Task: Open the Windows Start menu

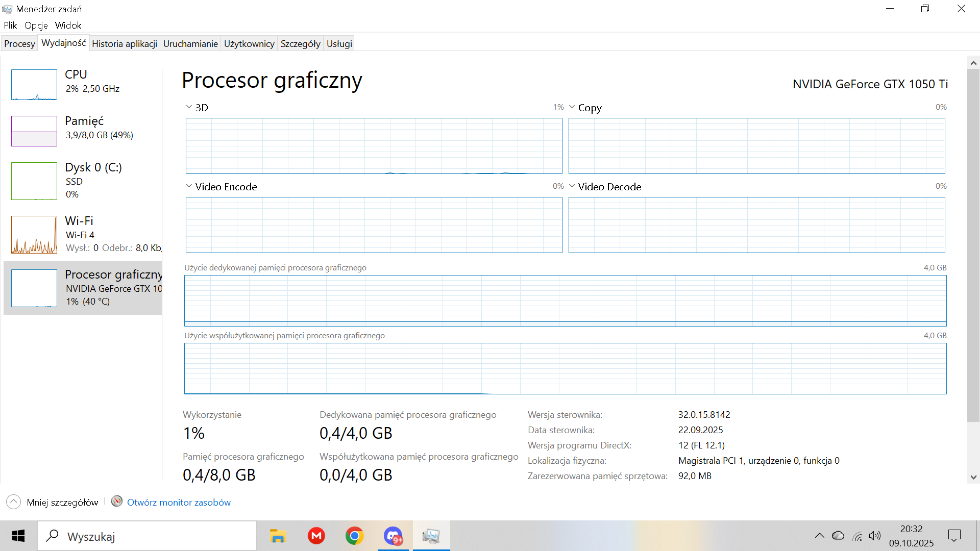Action: pyautogui.click(x=18, y=536)
